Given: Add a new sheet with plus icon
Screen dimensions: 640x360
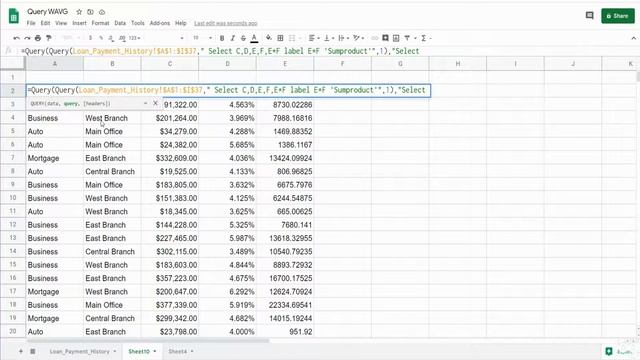Looking at the screenshot, I should (x=20, y=351).
